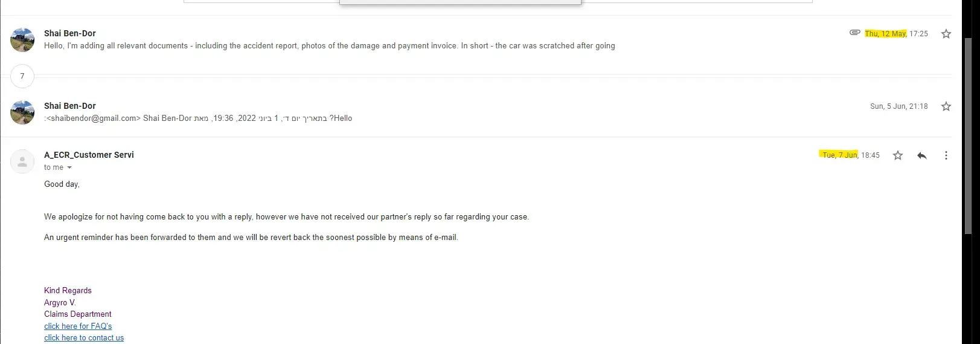
Task: Follow the "click here to contact us" link
Action: coord(84,338)
